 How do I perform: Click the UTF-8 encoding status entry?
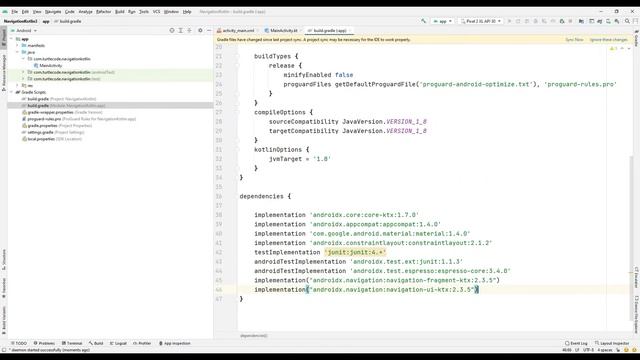click(588, 350)
